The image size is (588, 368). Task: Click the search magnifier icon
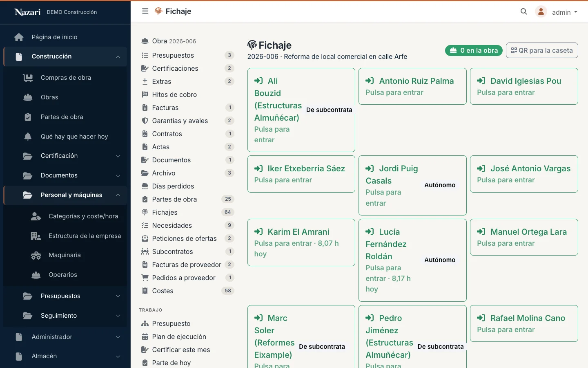[524, 12]
